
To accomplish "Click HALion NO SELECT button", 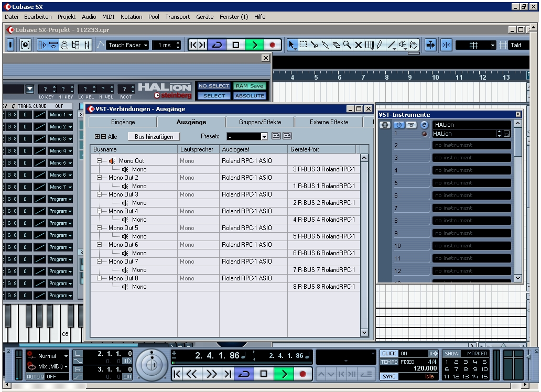I will (x=214, y=86).
